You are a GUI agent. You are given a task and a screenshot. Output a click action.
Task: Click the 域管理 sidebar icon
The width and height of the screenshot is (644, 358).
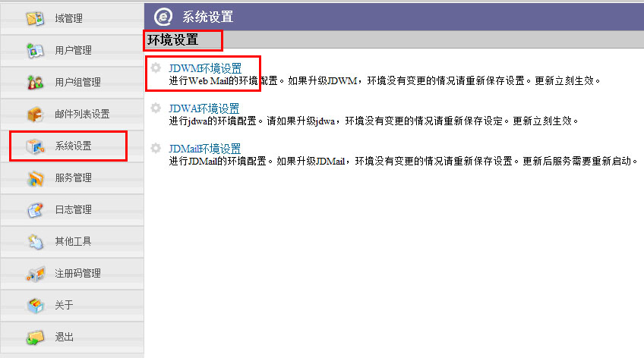(x=35, y=18)
